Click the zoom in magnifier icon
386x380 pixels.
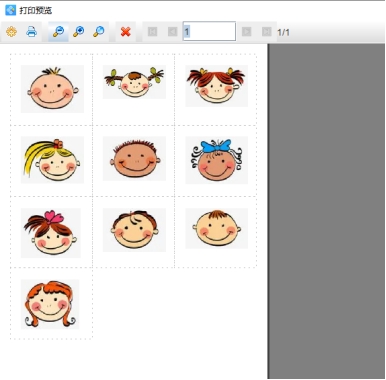coord(79,32)
